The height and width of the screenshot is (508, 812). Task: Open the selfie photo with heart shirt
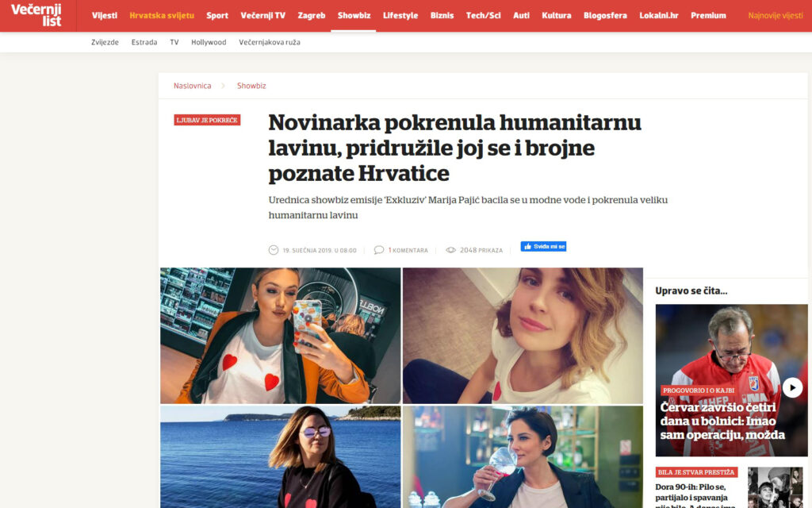(280, 336)
